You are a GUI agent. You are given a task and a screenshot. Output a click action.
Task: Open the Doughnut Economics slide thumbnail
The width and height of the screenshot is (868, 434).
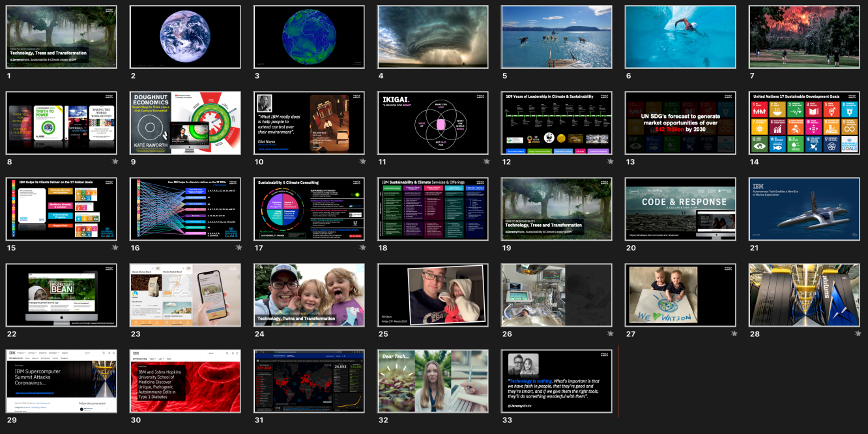point(186,123)
